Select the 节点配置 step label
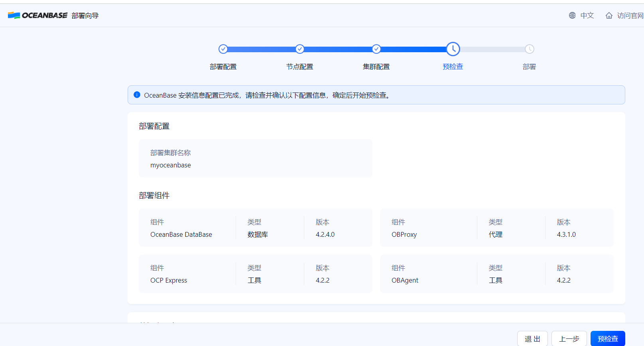The width and height of the screenshot is (644, 346). point(300,67)
